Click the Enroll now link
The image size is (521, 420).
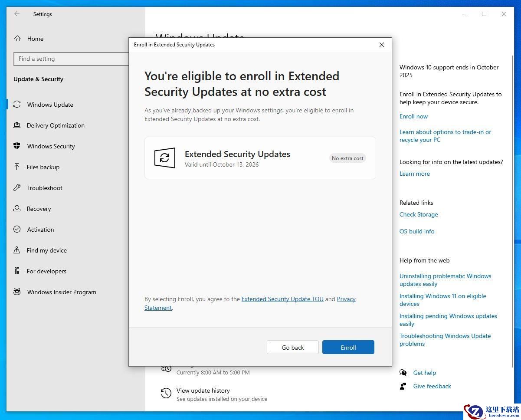click(413, 116)
